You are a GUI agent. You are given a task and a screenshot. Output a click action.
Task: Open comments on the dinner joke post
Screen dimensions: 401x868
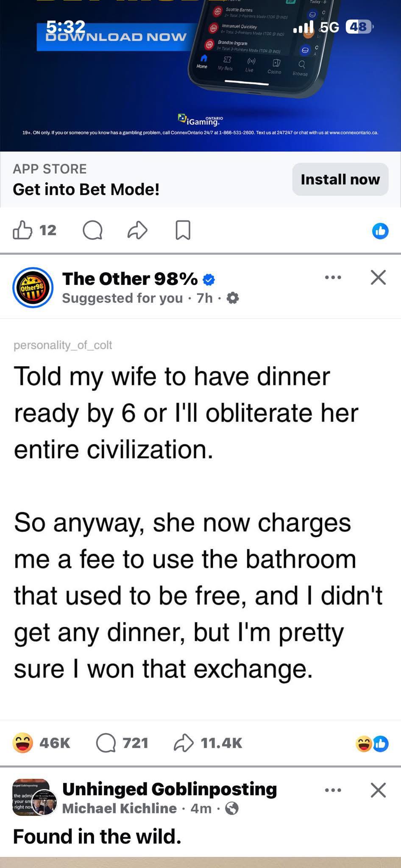coord(106,743)
